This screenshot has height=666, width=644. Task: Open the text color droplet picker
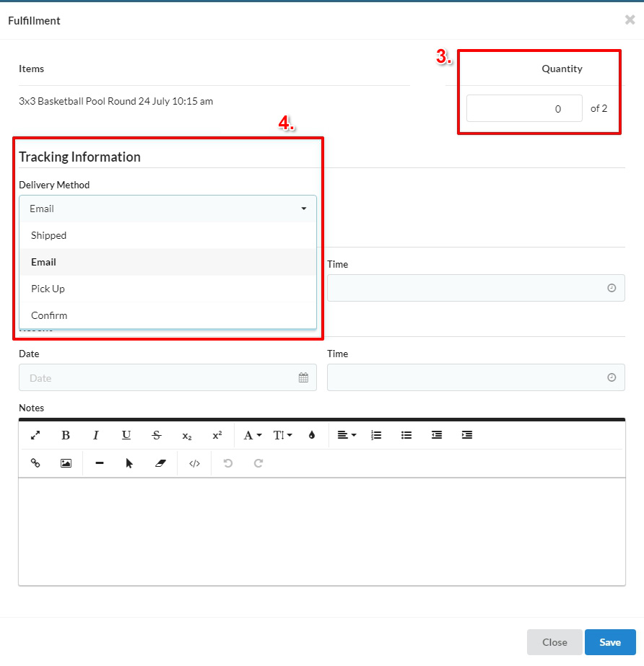312,435
